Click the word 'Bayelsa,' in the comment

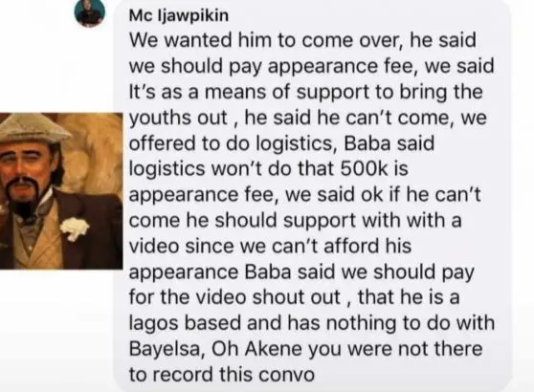coord(167,350)
